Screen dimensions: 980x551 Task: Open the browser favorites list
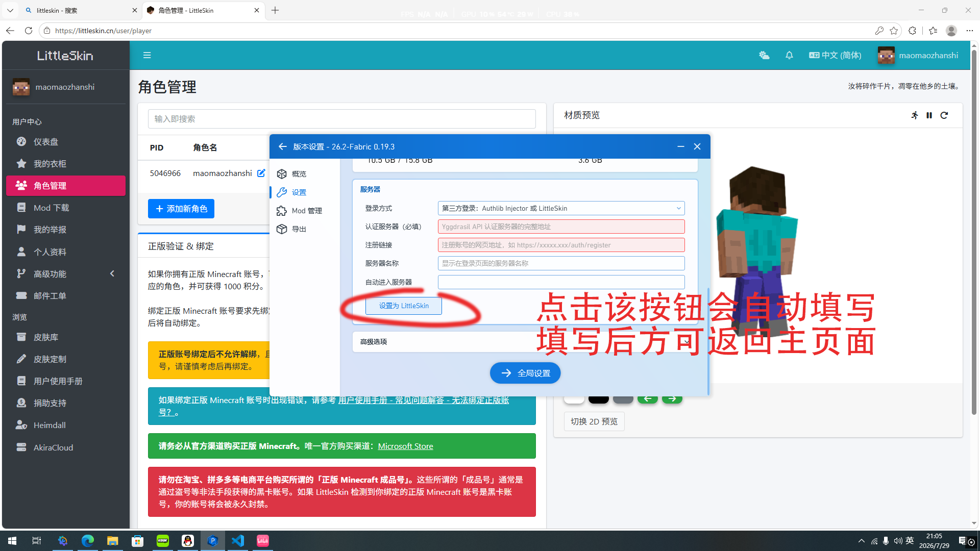pyautogui.click(x=933, y=31)
